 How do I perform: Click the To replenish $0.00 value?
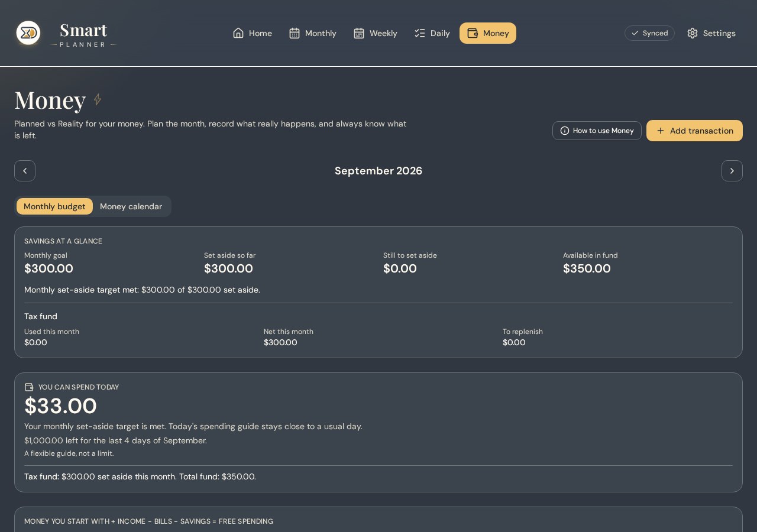(x=514, y=342)
